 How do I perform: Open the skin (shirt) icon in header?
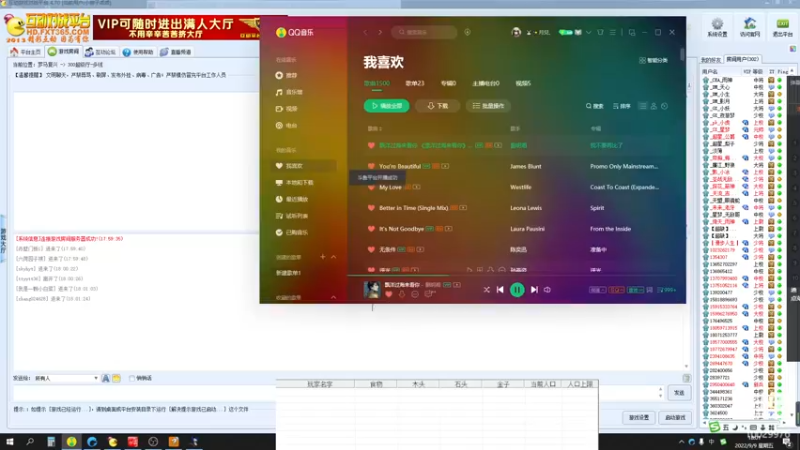[601, 32]
